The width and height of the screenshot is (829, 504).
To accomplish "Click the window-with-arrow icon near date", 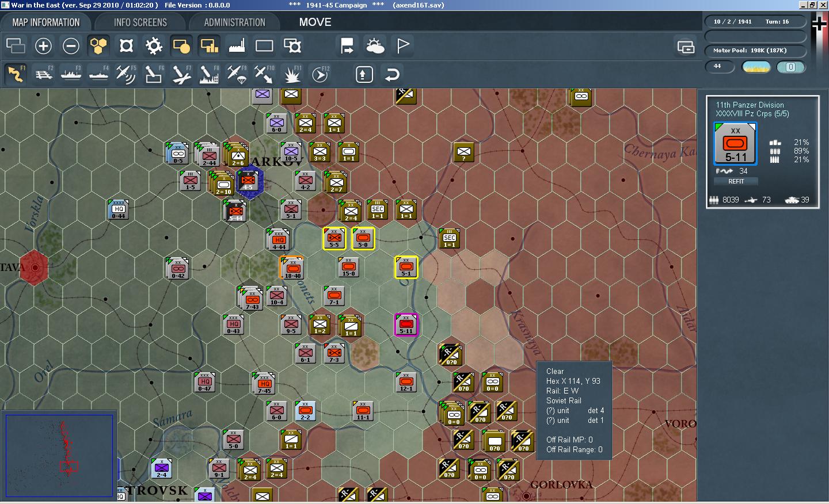I will 686,47.
